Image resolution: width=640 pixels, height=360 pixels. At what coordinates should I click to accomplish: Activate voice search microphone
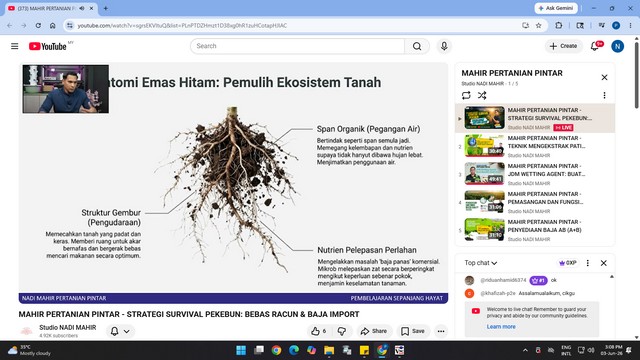tap(444, 46)
